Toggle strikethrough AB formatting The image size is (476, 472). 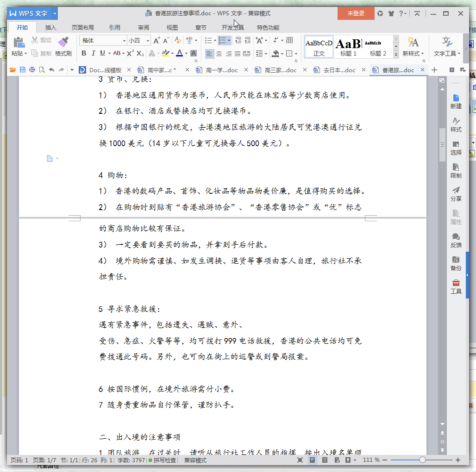point(117,53)
